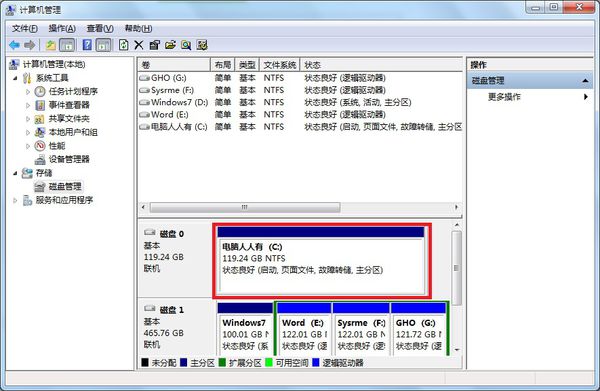
Task: Expand the 服务和应用程序 node arrow
Action: tap(15, 200)
